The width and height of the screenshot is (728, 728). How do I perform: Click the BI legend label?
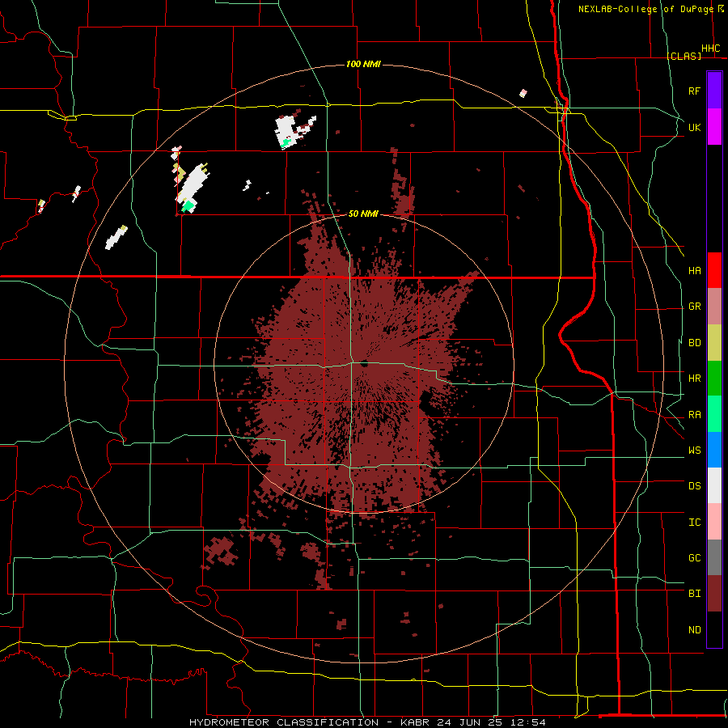(x=694, y=594)
